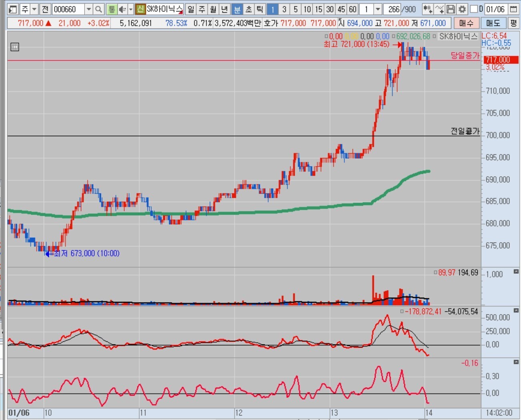The height and width of the screenshot is (420, 521).
Task: Open chart settings gear icon
Action: coord(462,9)
